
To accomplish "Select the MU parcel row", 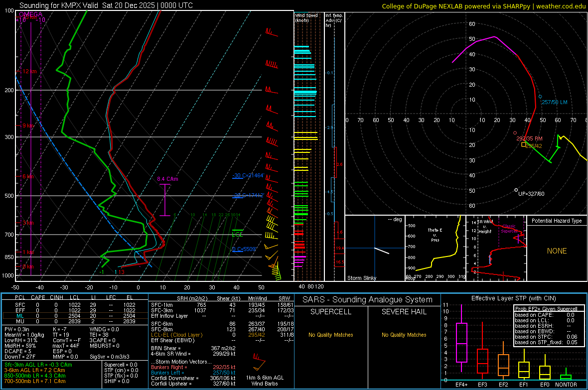I will click(x=75, y=321).
